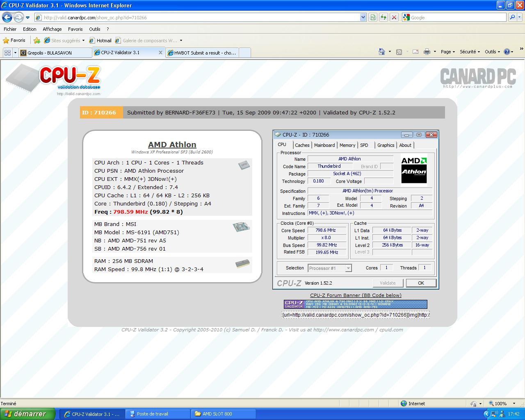Select the Mainboard tab in CPU-Z
The width and height of the screenshot is (525, 420).
pyautogui.click(x=324, y=145)
